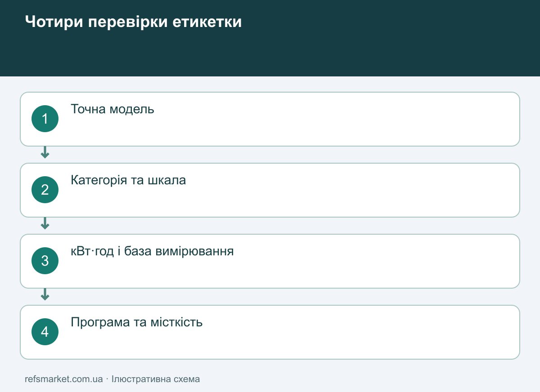Click the step 2 number circle
Screen dimensions: 540x392
click(x=45, y=190)
